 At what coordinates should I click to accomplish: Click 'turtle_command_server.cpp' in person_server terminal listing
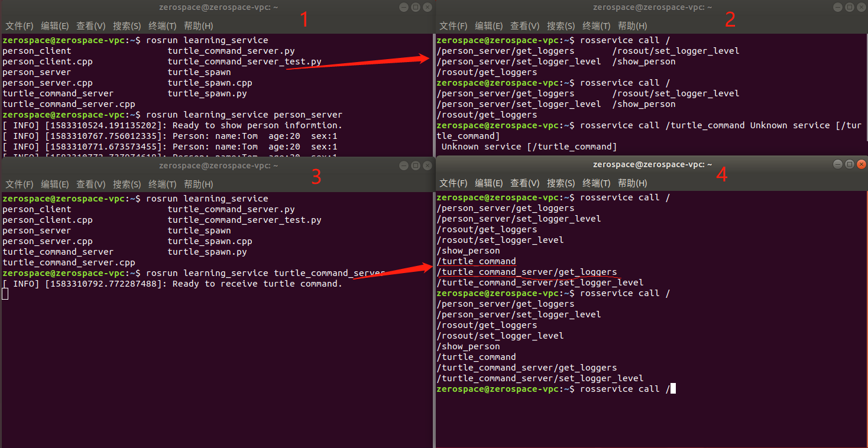(x=69, y=104)
